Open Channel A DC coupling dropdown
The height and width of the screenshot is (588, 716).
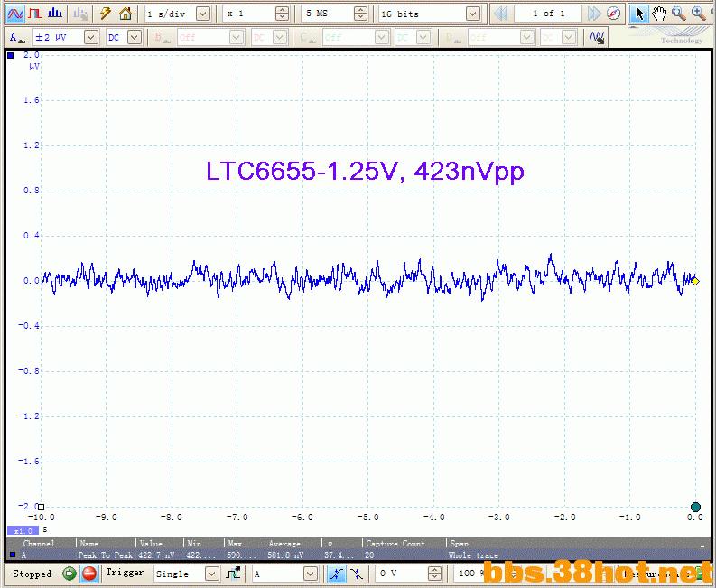coord(135,37)
